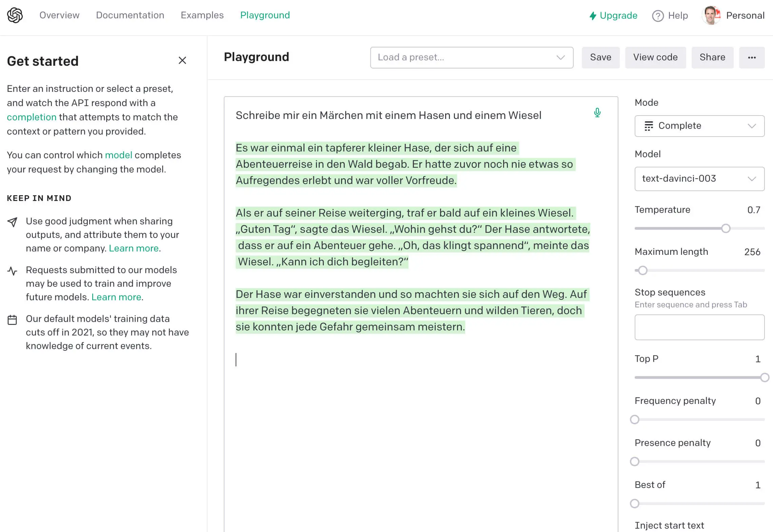Click the grid icon inside the Mode selector
Viewport: 773px width, 532px height.
tap(649, 126)
